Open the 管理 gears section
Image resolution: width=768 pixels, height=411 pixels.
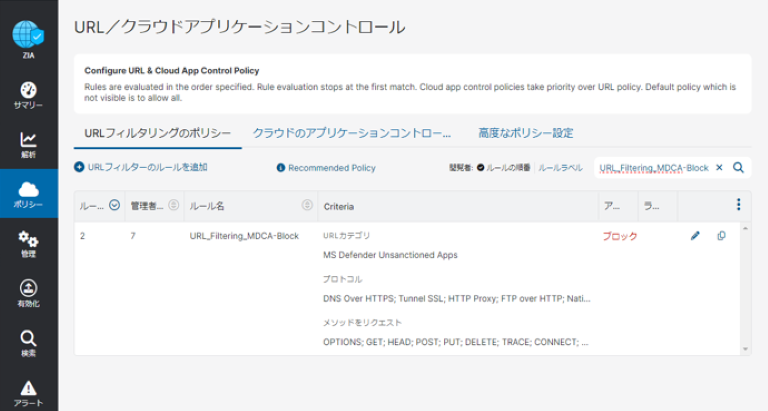[28, 244]
